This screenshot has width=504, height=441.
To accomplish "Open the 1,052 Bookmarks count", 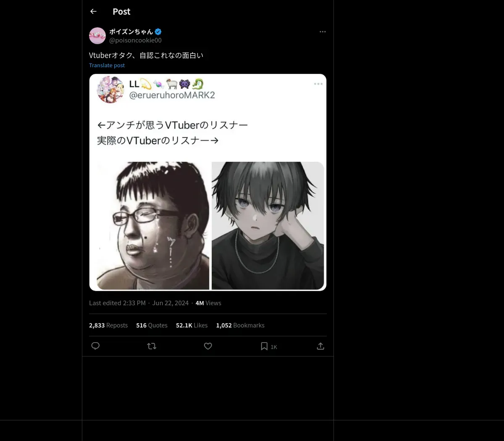I will coord(240,325).
